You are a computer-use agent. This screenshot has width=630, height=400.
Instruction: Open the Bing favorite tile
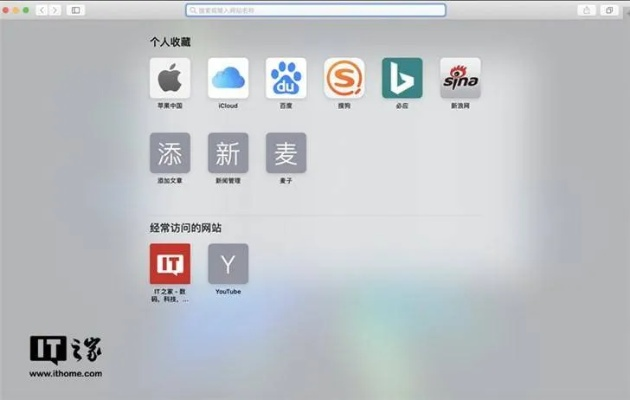pos(402,78)
